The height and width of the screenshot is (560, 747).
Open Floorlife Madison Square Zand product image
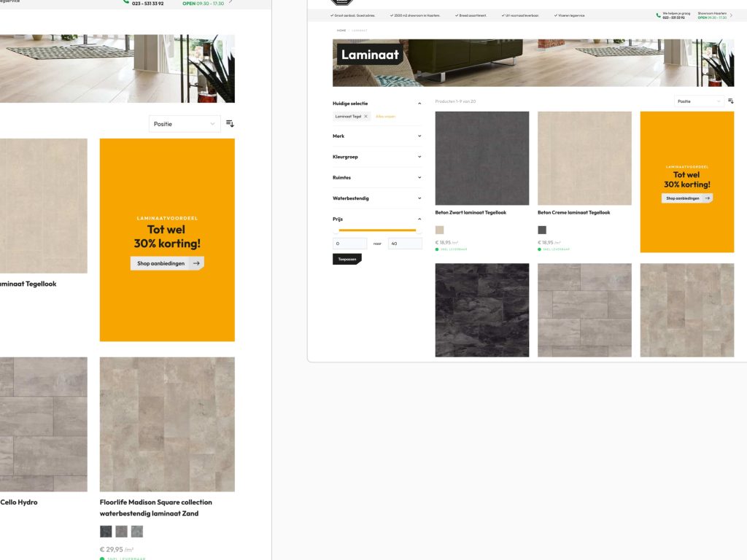click(x=167, y=424)
